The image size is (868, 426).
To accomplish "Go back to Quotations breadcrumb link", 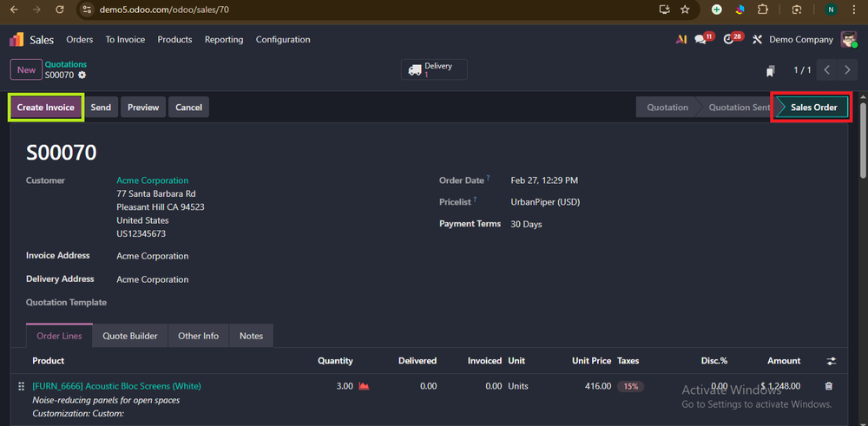I will (66, 65).
